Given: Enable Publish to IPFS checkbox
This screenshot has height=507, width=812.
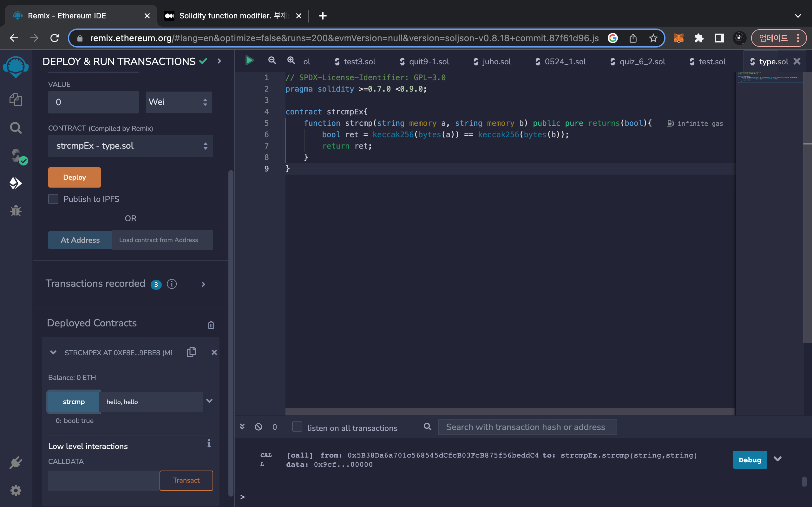Looking at the screenshot, I should point(53,199).
